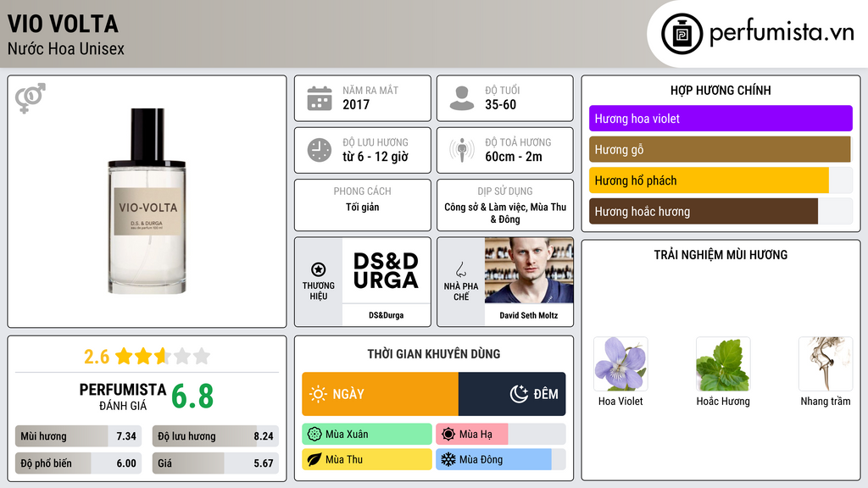
Task: Click the unisex gender symbol icon
Action: click(31, 98)
